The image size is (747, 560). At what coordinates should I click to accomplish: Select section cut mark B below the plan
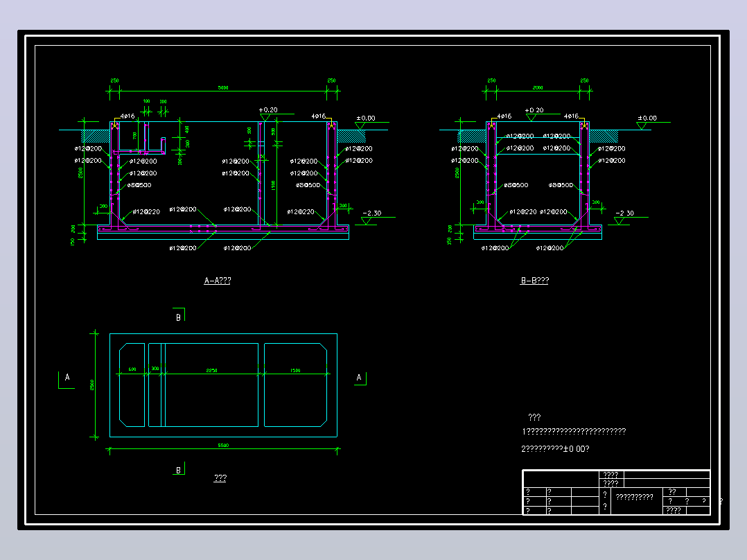pyautogui.click(x=178, y=471)
